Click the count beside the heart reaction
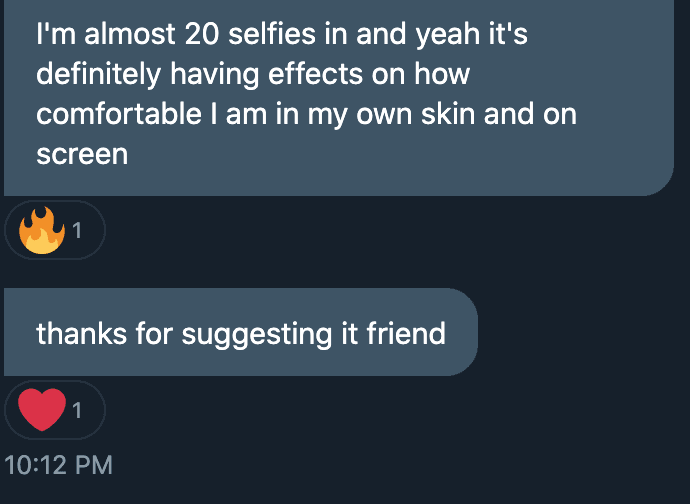This screenshot has width=690, height=504. pos(77,410)
